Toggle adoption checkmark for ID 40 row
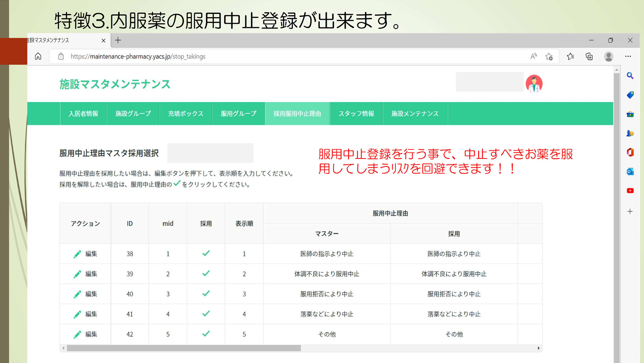The image size is (644, 363). pos(206,293)
